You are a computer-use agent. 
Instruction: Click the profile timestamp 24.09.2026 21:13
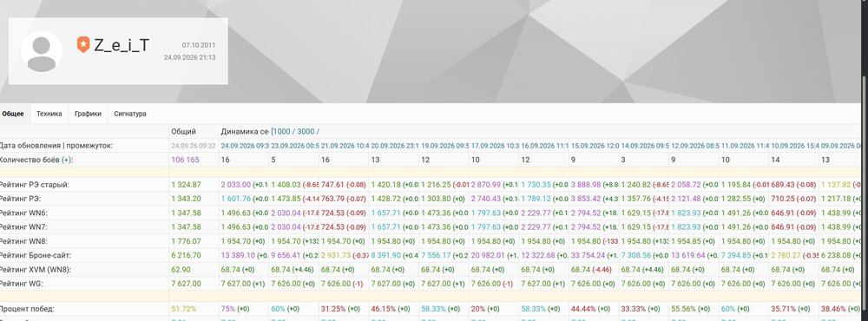point(190,57)
